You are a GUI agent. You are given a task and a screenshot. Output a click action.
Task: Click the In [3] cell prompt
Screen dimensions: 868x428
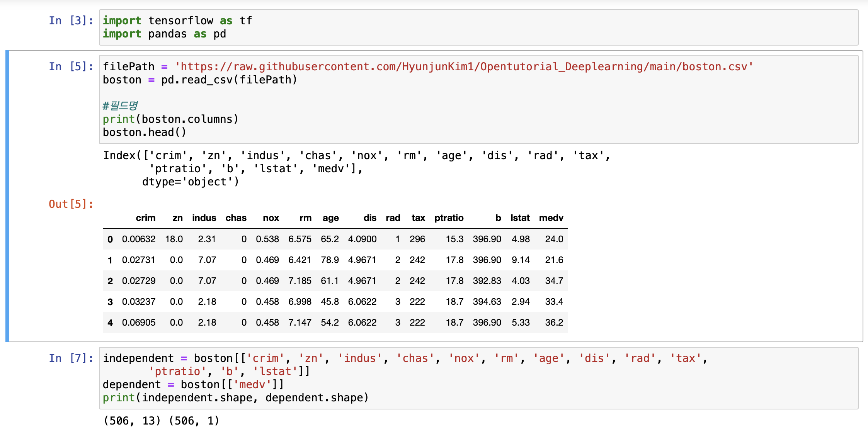pyautogui.click(x=71, y=20)
